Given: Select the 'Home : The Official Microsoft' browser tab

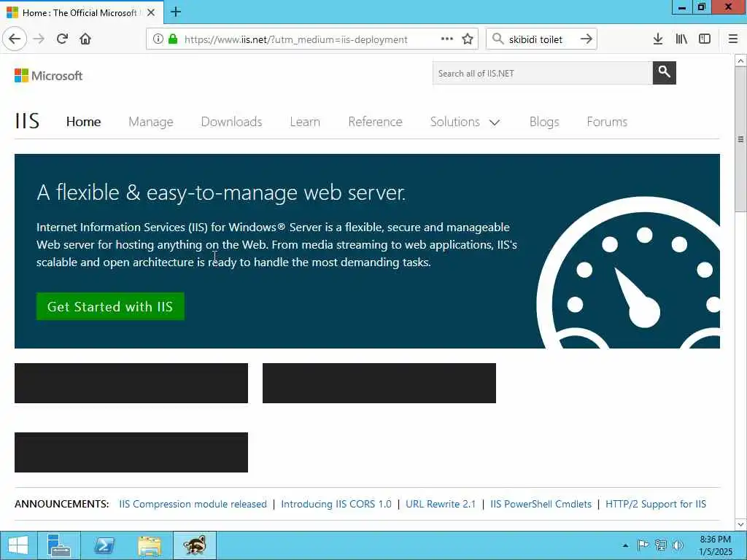Looking at the screenshot, I should click(x=82, y=12).
